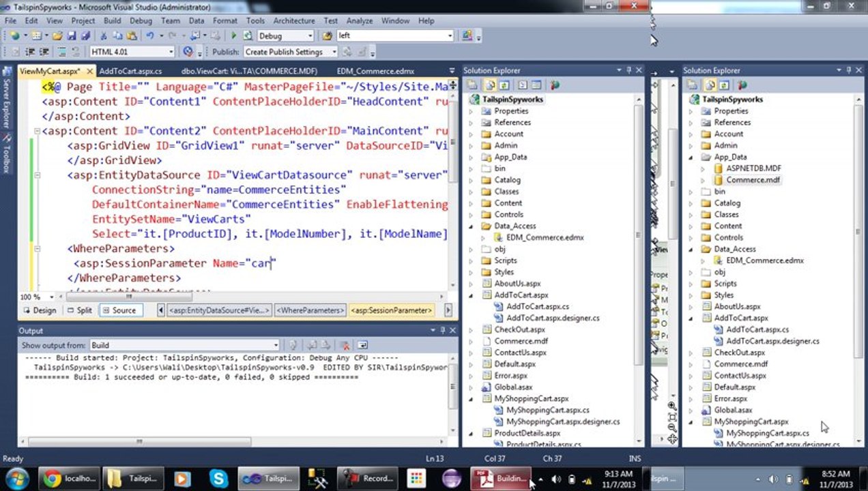
Task: Click the New Project toolbar icon
Action: [x=14, y=35]
